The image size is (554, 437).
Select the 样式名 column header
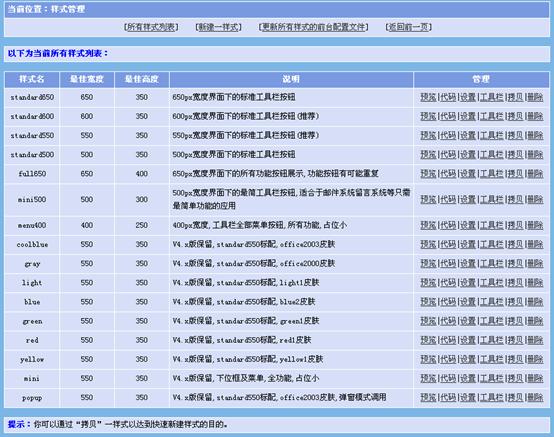[32, 79]
